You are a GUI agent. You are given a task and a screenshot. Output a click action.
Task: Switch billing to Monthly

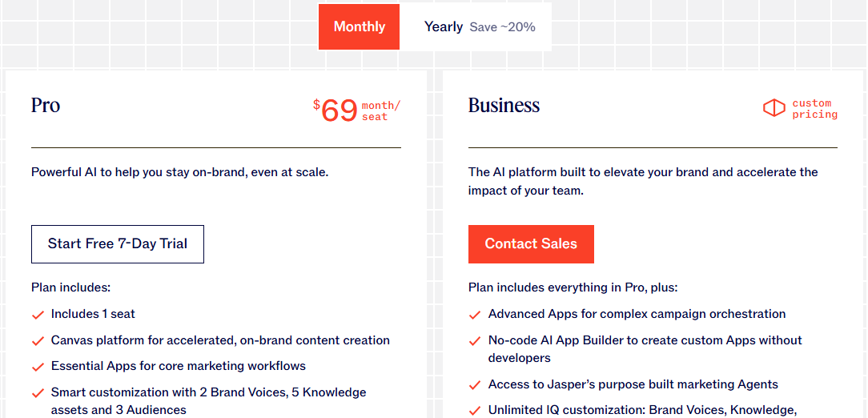click(359, 27)
